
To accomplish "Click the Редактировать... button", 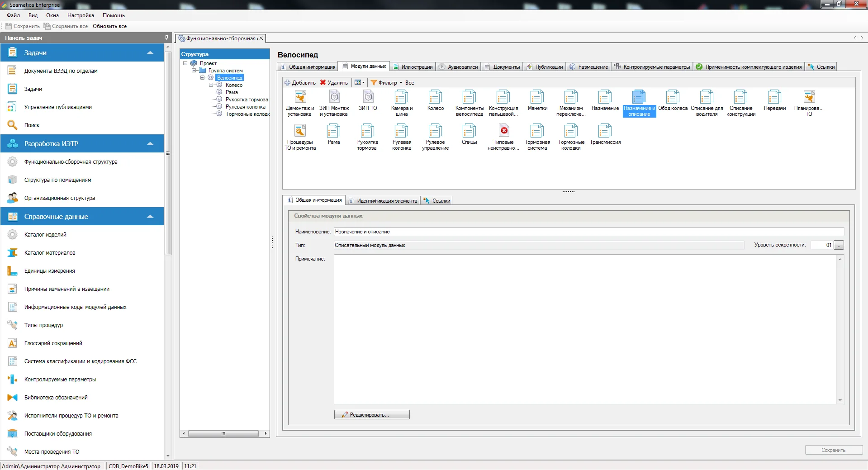I will (x=372, y=415).
